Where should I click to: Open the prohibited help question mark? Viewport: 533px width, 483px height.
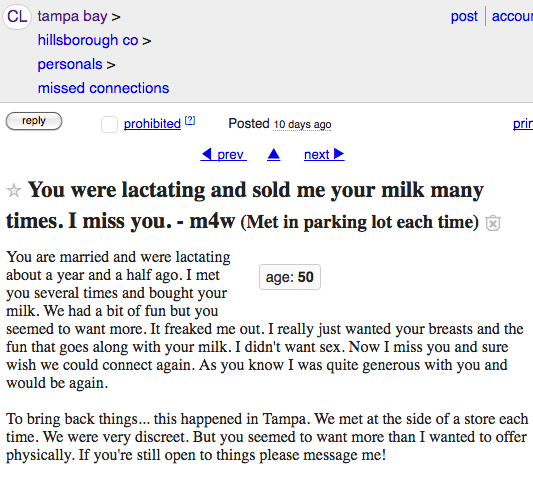coord(190,120)
